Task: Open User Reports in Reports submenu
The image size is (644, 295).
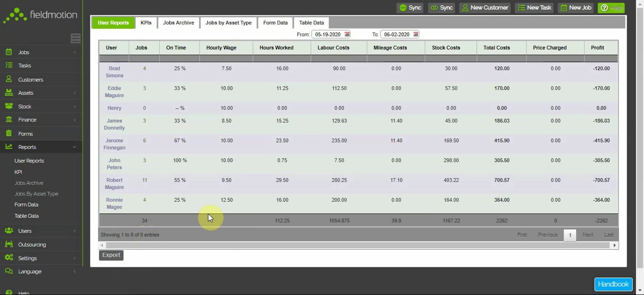Action: (x=29, y=161)
